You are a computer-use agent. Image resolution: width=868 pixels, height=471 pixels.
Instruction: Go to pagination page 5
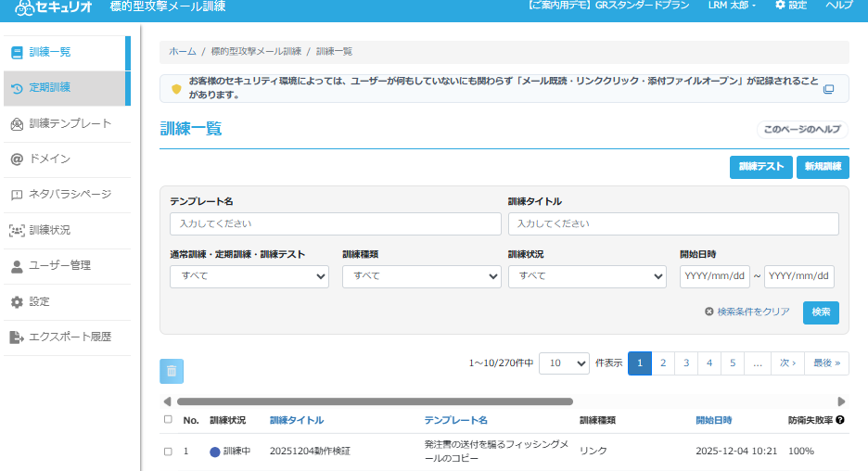733,363
